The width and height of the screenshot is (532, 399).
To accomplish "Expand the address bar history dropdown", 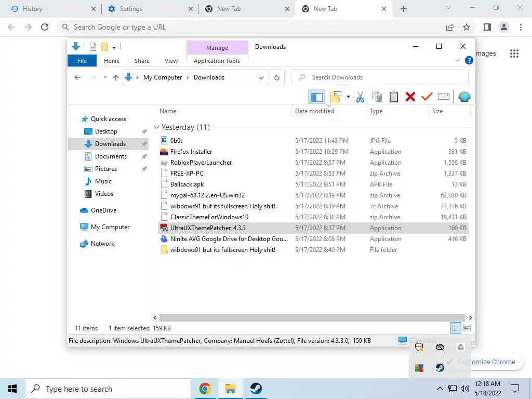I will click(261, 78).
